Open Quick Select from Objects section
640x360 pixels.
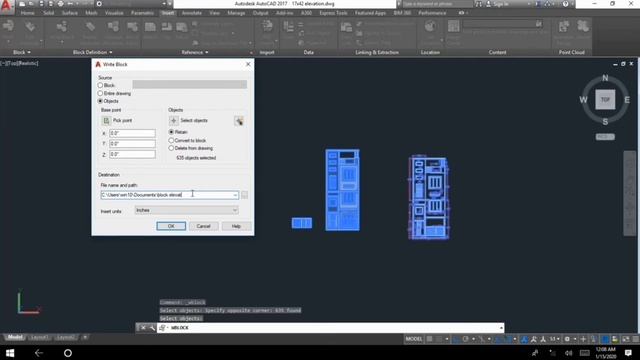click(239, 121)
